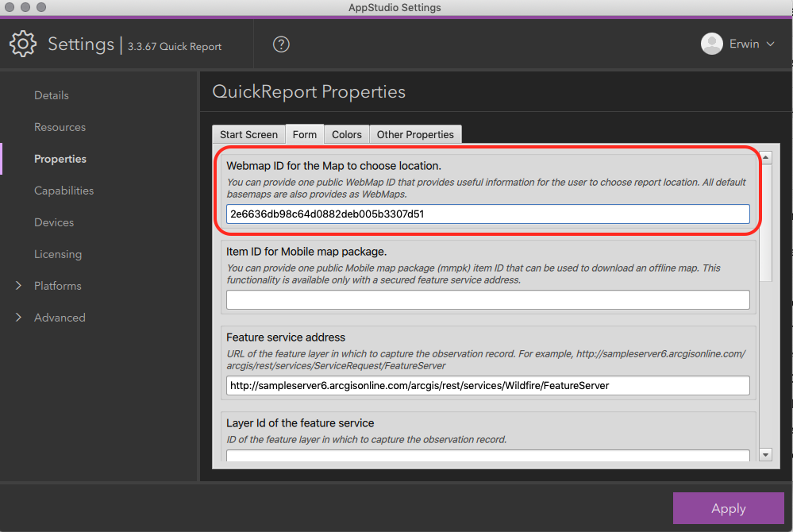
Task: Open the Erwin account dropdown chevron
Action: click(770, 44)
